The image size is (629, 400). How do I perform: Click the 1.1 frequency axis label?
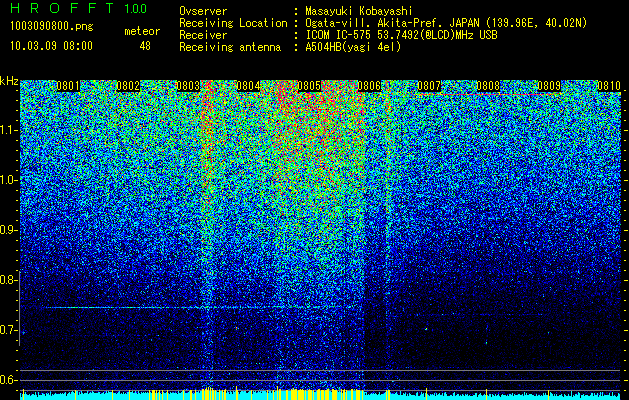tap(7, 130)
